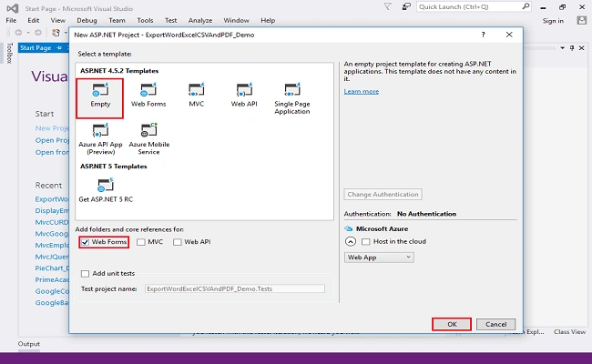
Task: Close the right side panel
Action: pos(582,48)
